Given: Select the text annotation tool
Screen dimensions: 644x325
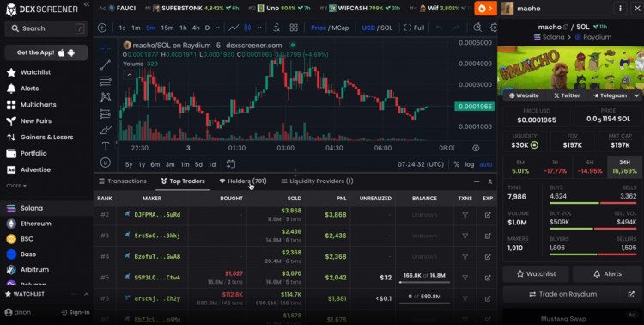Looking at the screenshot, I should (106, 146).
